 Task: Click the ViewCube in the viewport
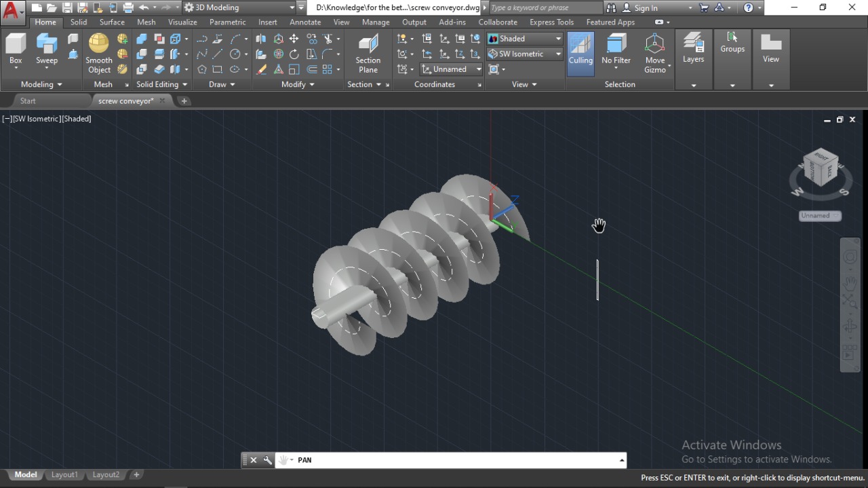820,167
